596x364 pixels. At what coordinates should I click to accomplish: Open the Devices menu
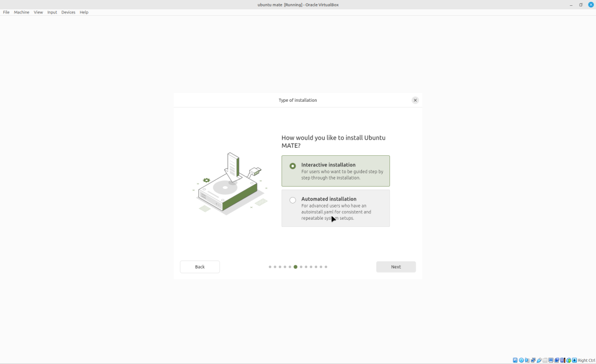tap(69, 12)
